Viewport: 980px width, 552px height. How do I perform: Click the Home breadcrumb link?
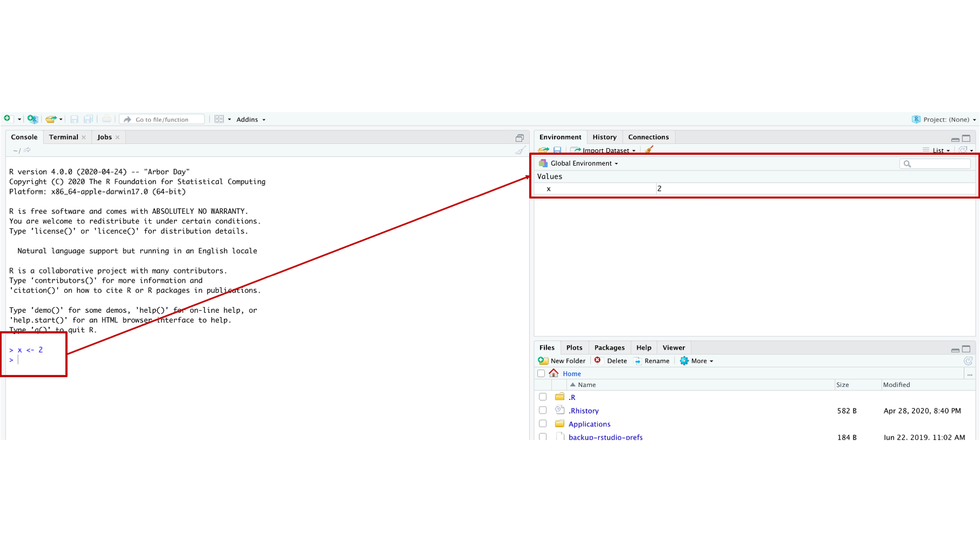pos(572,374)
